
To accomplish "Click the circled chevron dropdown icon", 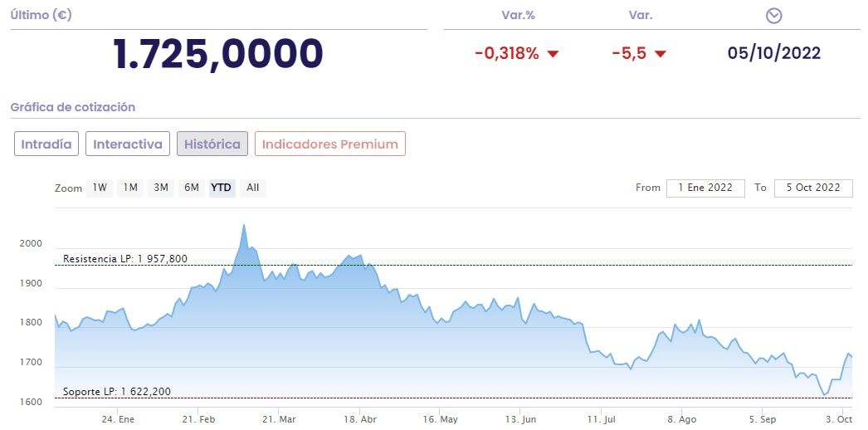I will point(773,16).
